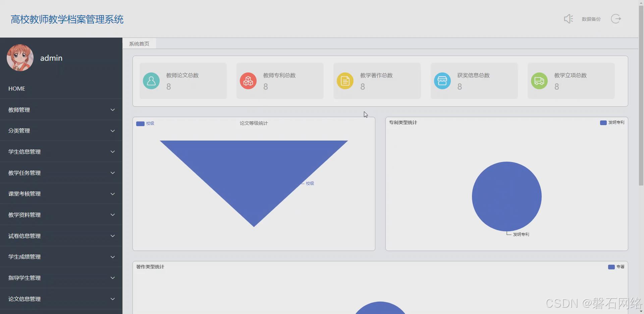Screen dimensions: 644x314
Task: Click the mute speaker icon in the header
Action: pos(568,19)
